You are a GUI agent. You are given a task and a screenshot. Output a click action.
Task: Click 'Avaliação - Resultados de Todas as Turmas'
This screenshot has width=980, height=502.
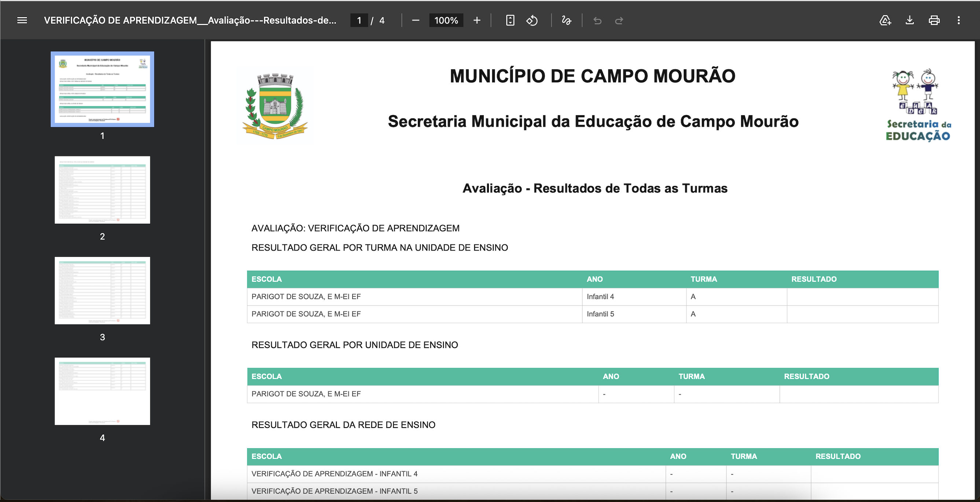[x=595, y=189]
